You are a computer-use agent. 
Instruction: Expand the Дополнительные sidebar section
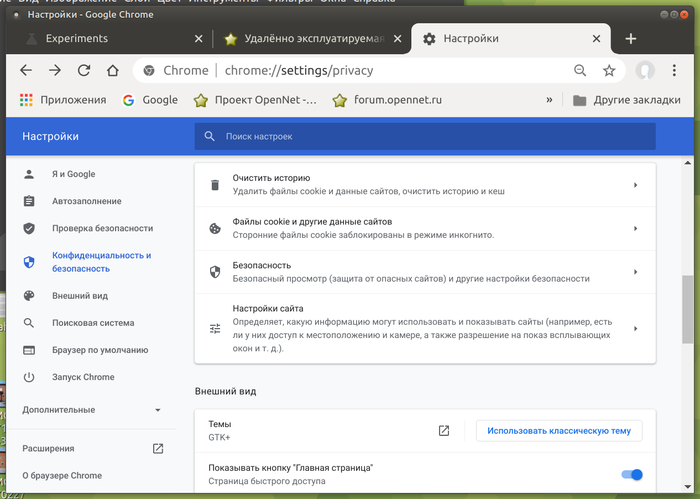click(x=92, y=410)
